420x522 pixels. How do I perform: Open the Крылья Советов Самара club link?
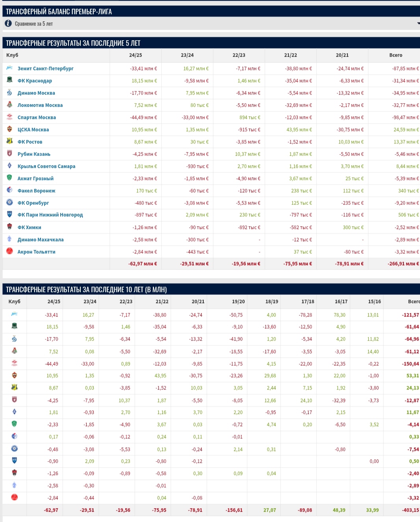pos(46,166)
